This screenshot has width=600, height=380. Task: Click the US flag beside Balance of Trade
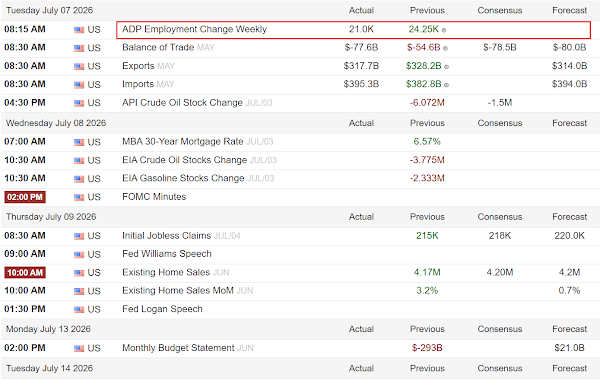pyautogui.click(x=79, y=48)
